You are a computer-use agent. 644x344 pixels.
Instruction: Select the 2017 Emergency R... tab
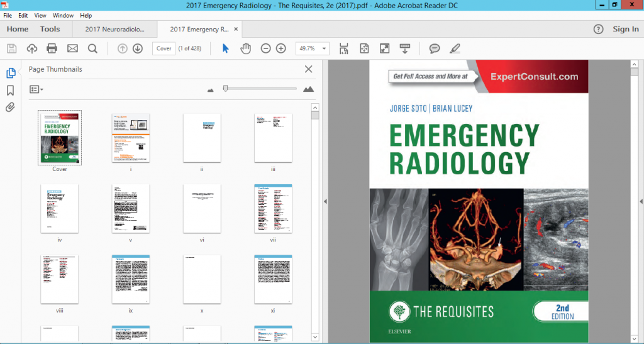point(199,29)
